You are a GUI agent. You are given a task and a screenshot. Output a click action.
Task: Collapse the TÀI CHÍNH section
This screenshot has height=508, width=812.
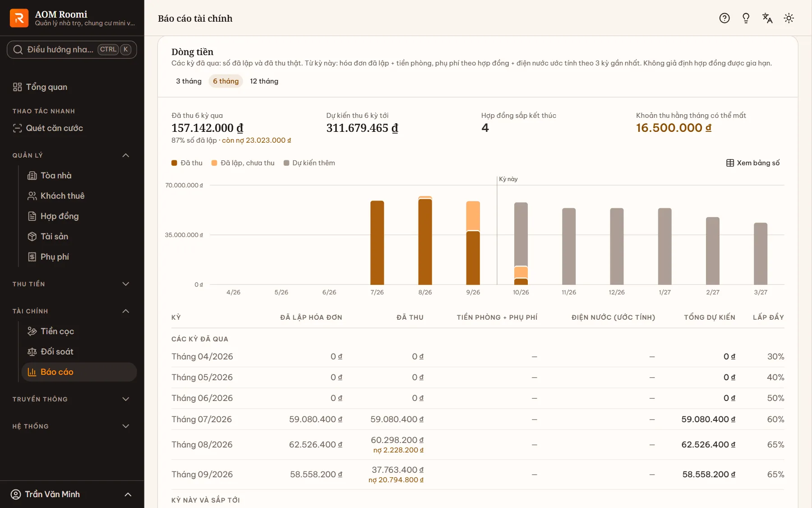[126, 311]
